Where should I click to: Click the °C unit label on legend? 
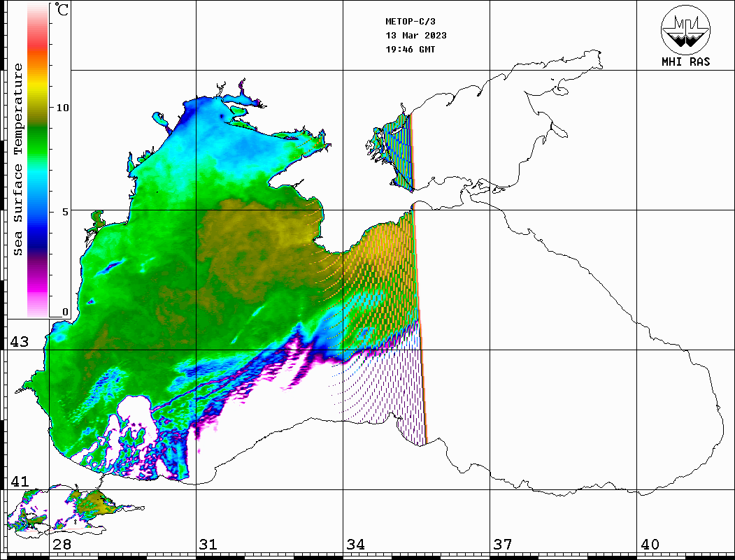[x=62, y=9]
